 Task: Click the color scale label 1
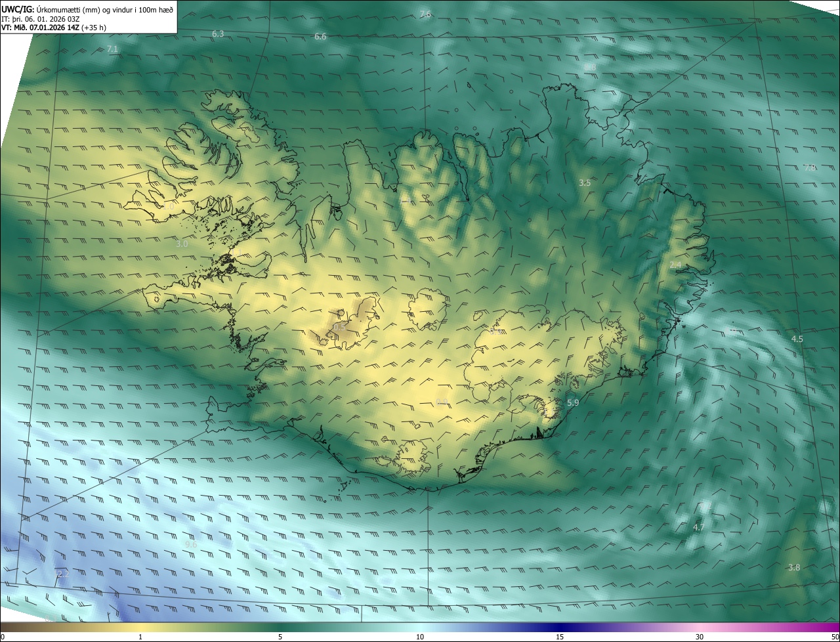point(140,637)
